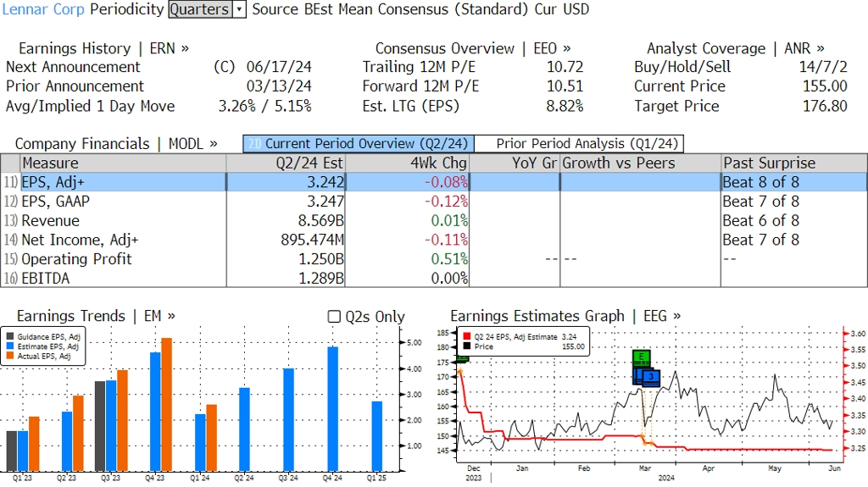Select Current Period Overview (Q2/24) tab
The image size is (868, 487).
pos(359,144)
